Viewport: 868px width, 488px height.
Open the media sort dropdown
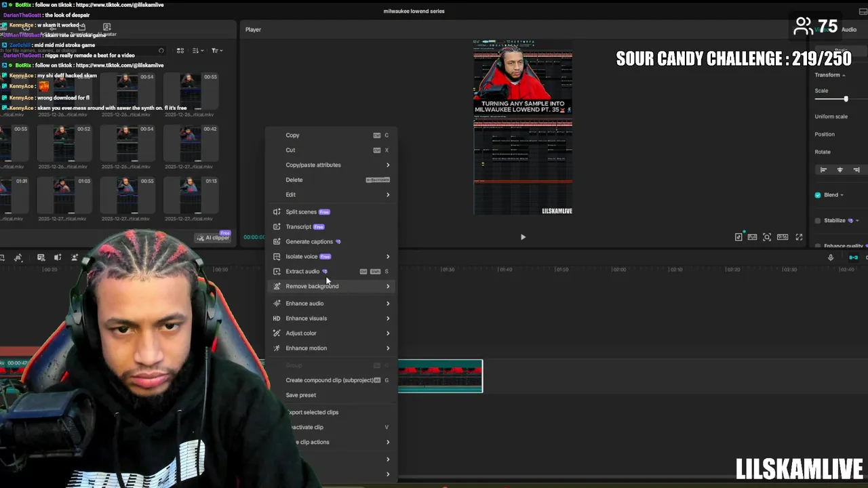point(197,51)
